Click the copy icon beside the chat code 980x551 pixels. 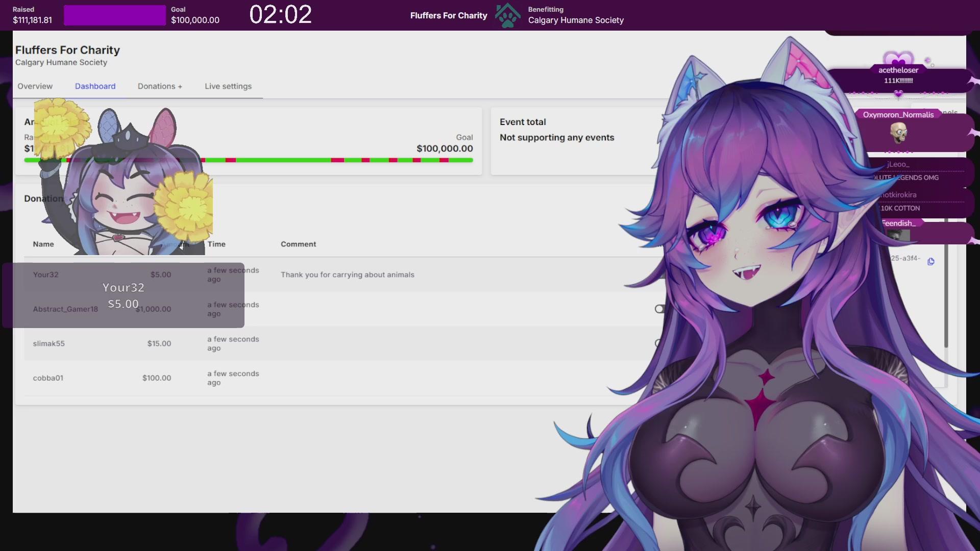click(x=932, y=262)
